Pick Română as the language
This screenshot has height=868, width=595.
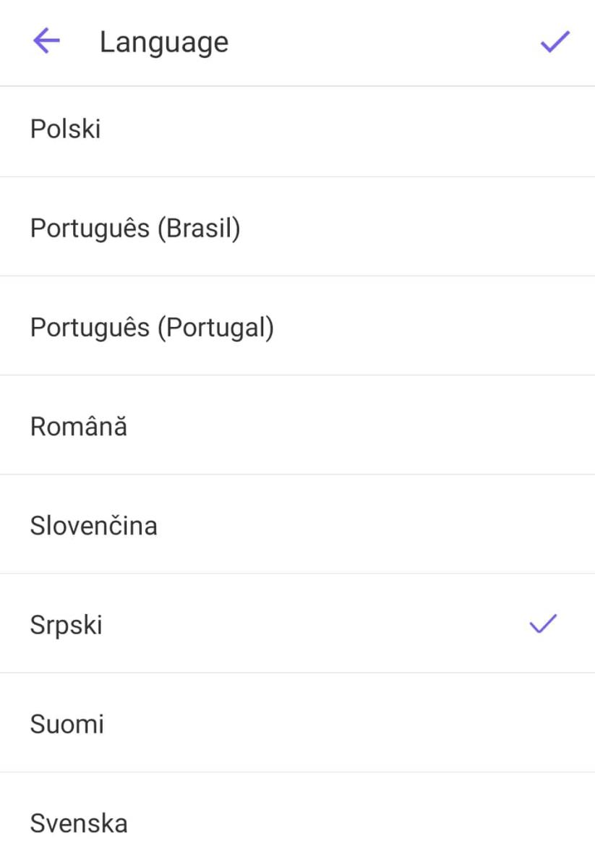point(79,427)
